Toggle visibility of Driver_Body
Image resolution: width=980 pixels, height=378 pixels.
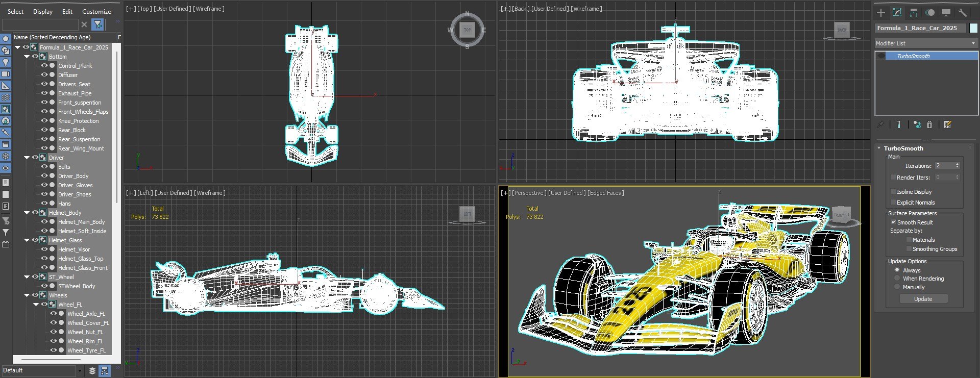coord(44,176)
